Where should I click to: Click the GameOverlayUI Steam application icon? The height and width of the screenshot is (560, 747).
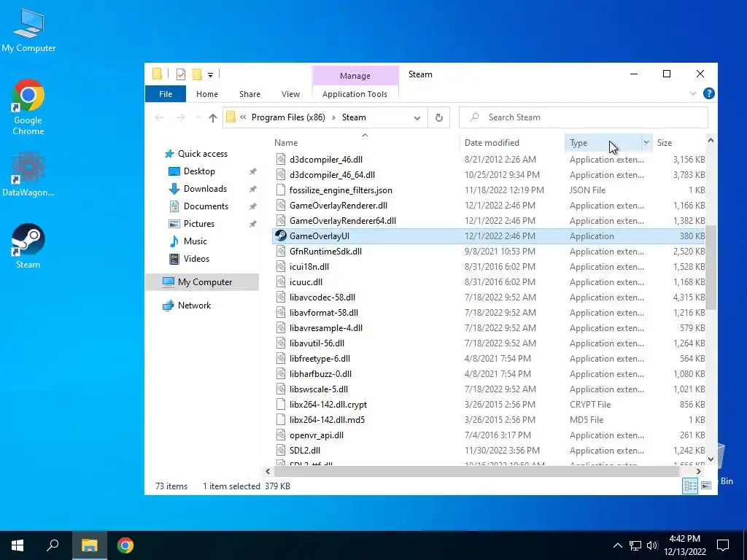click(x=281, y=236)
